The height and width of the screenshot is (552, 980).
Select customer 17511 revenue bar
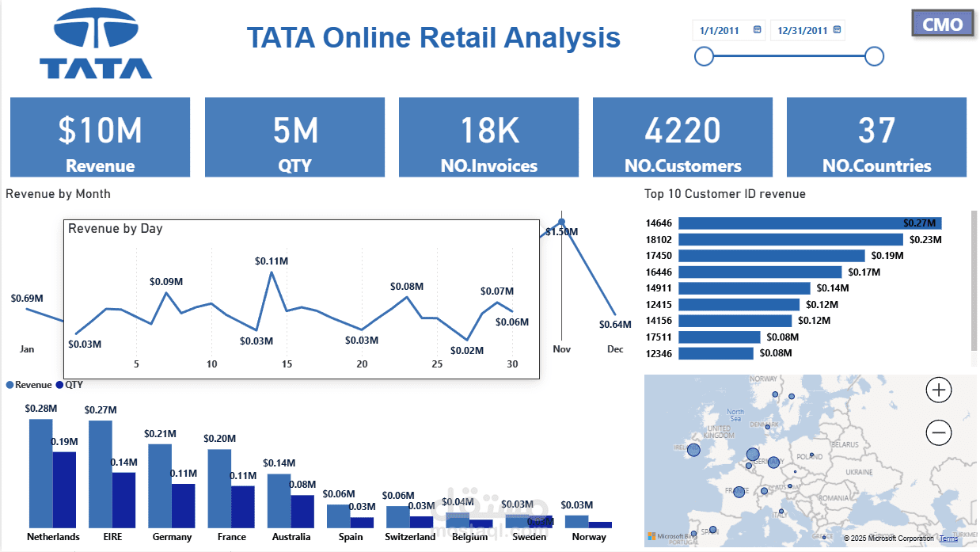click(x=719, y=337)
